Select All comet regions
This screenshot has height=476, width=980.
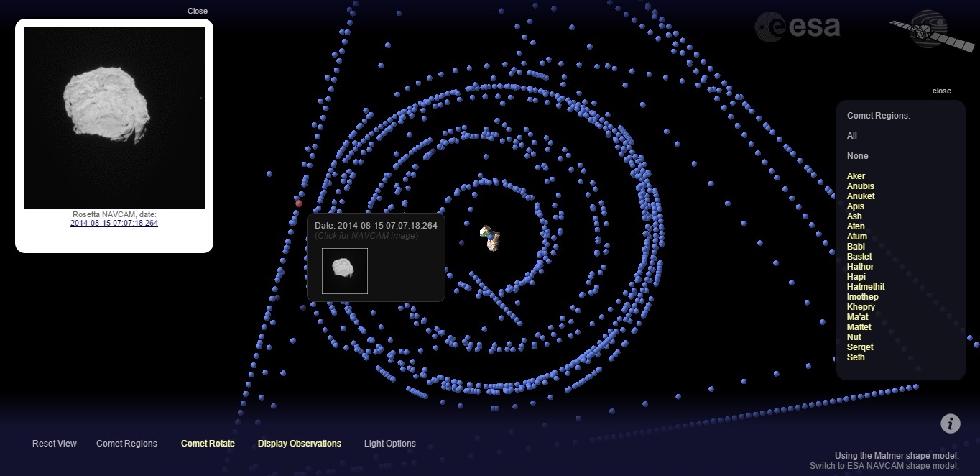pos(852,136)
